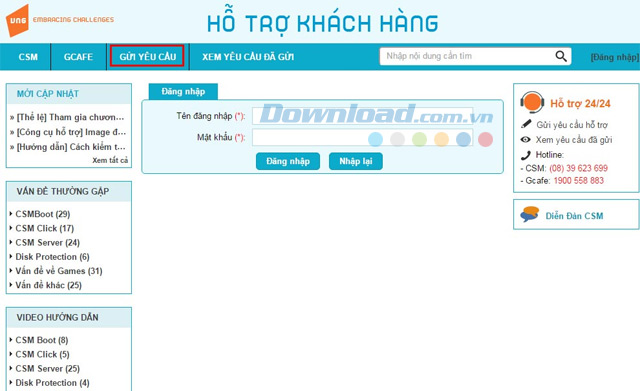This screenshot has width=640, height=391.
Task: Focus the Tên đăng nhập input field
Action: click(x=362, y=116)
